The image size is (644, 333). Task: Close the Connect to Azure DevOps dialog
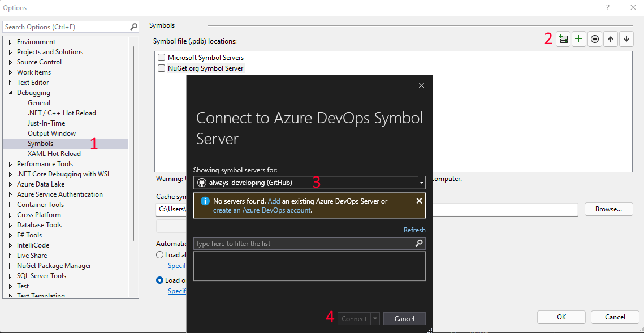pos(421,85)
